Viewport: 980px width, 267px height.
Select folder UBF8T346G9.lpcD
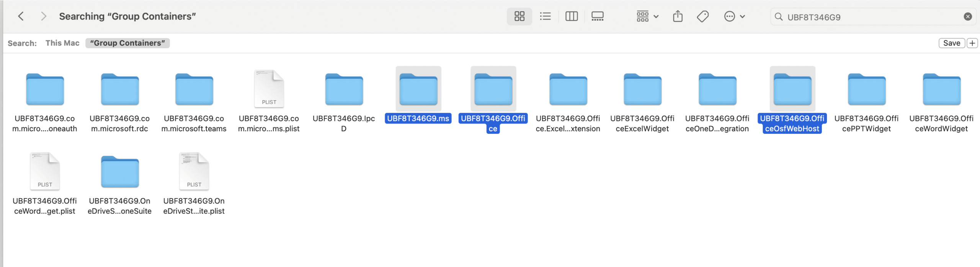(x=344, y=90)
